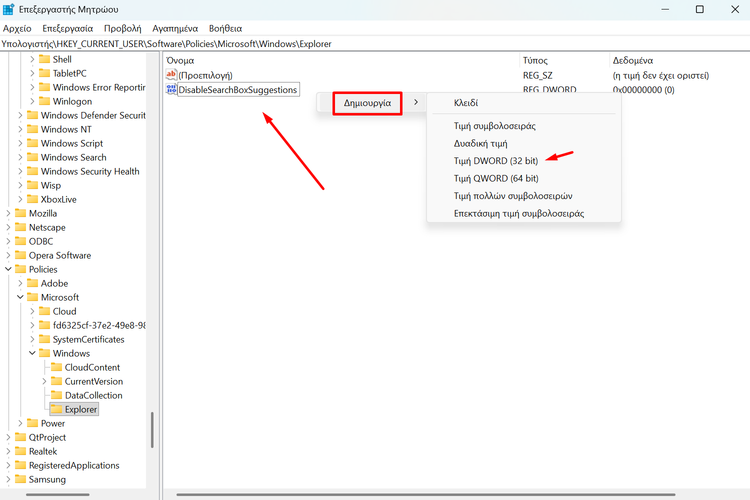
Task: Collapse the Windows key under Microsoft
Action: 32,353
